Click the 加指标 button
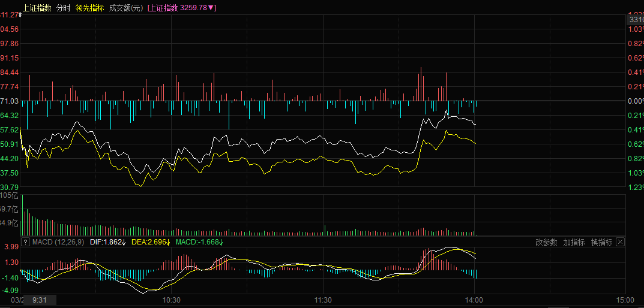 [x=574, y=242]
